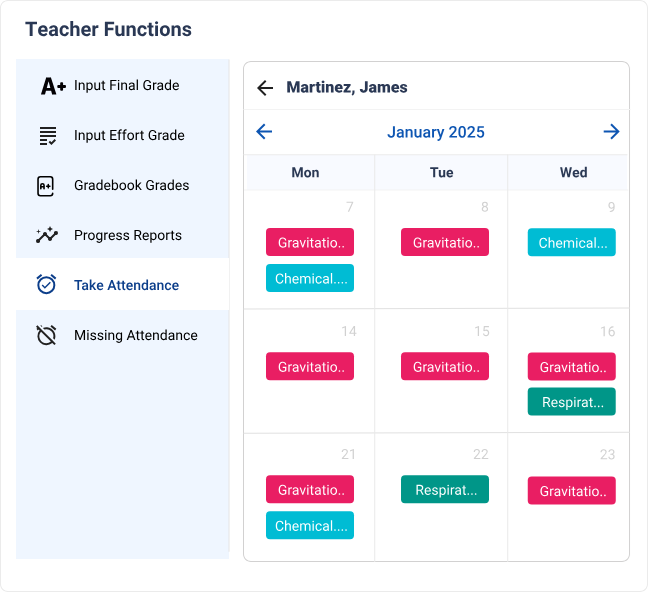Go to the previous month with the left arrow
This screenshot has height=592, width=648.
(264, 132)
